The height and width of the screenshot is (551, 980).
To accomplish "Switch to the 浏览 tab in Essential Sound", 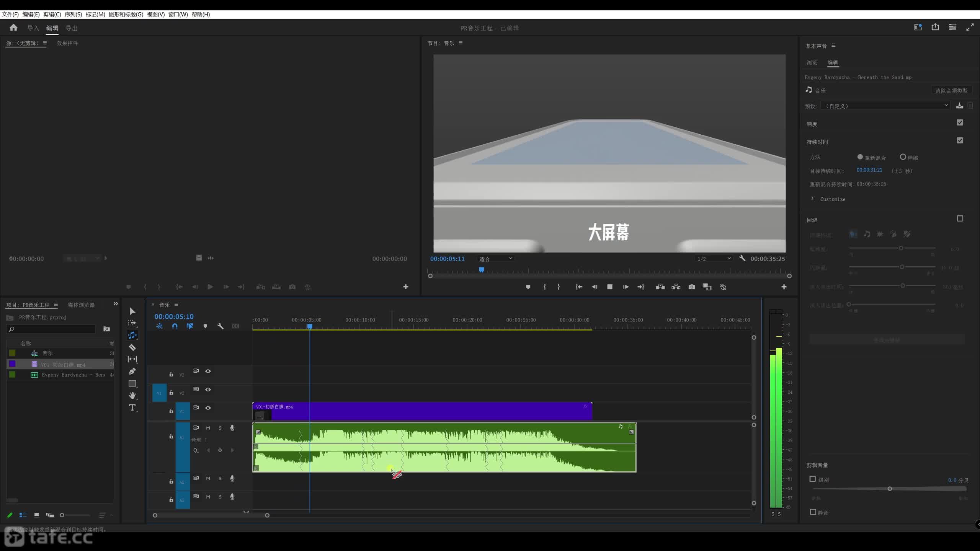I will point(812,63).
